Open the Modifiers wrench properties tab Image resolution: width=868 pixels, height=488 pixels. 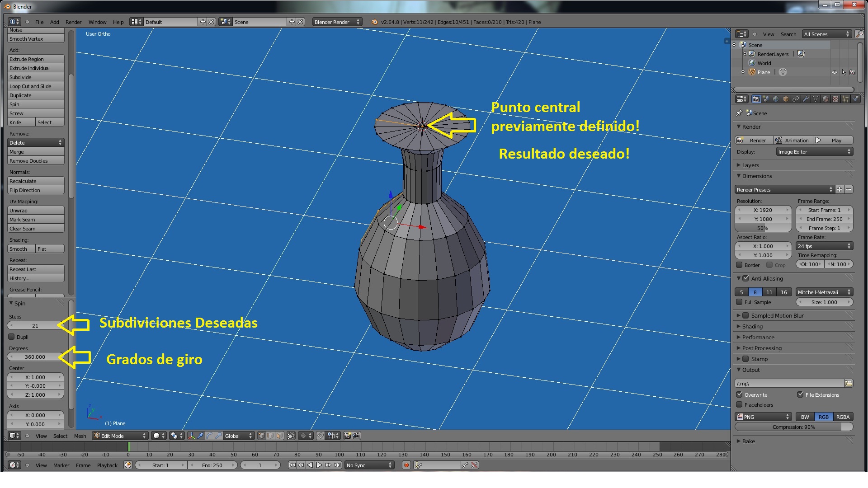coord(806,99)
